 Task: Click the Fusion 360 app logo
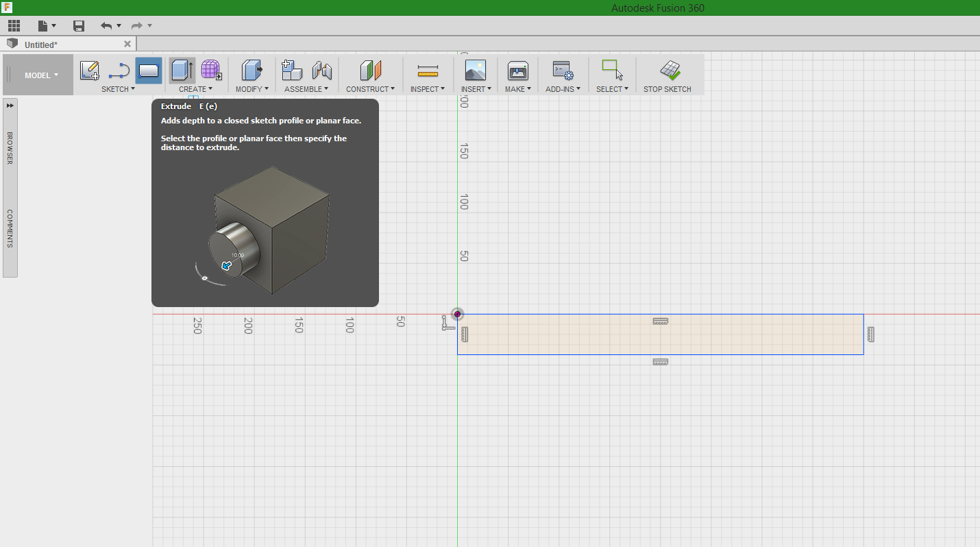(x=8, y=8)
